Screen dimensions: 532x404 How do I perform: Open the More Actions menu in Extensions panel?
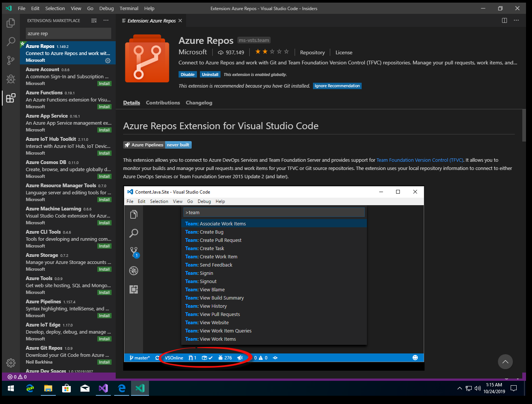click(x=106, y=21)
